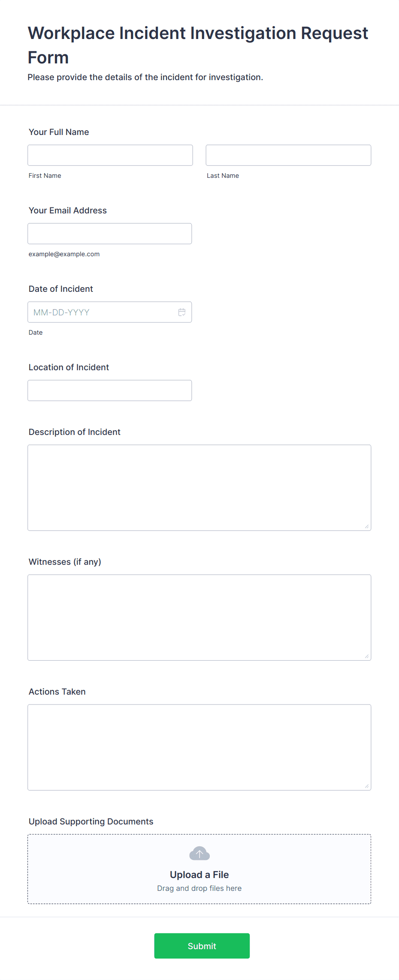Click the resize handle of Description textarea

[368, 526]
